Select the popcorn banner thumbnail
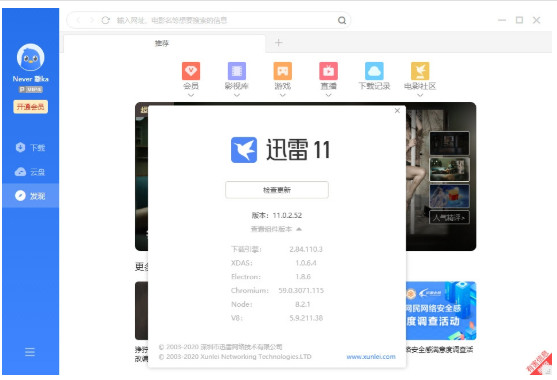 pyautogui.click(x=449, y=196)
